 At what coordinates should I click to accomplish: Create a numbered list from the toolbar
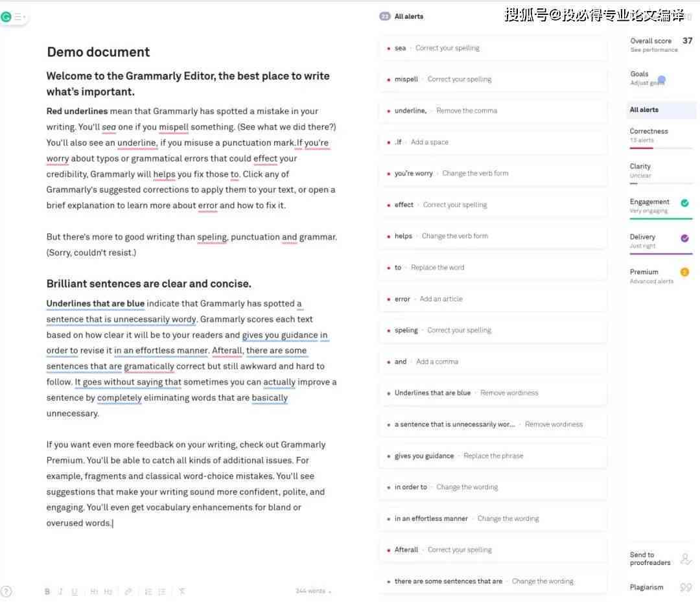(x=148, y=592)
